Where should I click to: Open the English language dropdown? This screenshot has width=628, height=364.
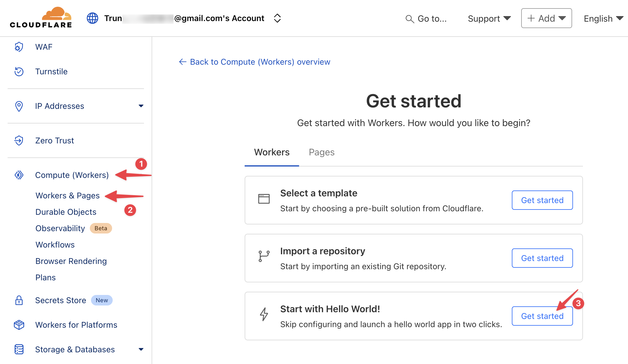coord(603,18)
